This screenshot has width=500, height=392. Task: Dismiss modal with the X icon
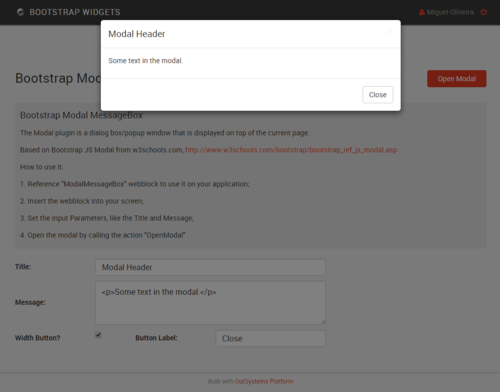click(x=390, y=31)
